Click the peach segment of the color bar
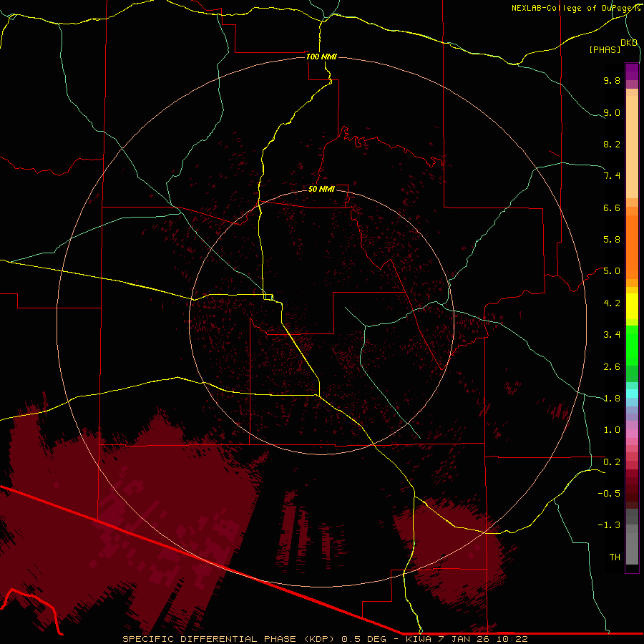This screenshot has height=644, width=644. [x=632, y=144]
